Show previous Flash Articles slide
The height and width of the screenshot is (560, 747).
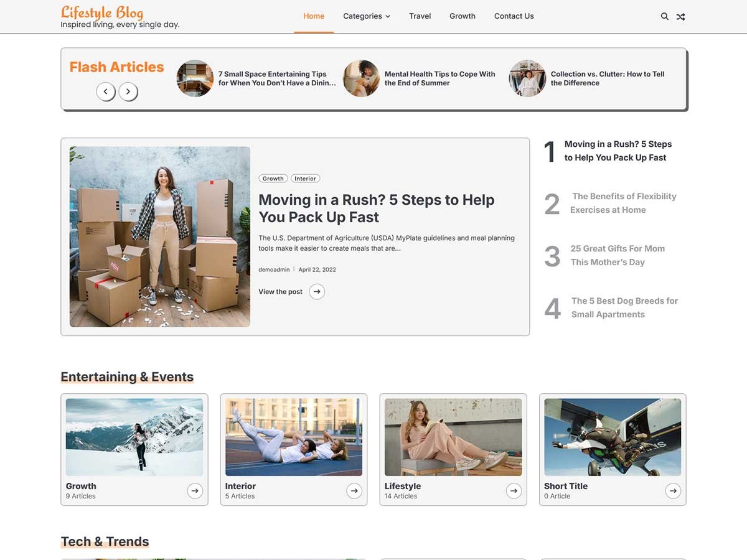pos(105,91)
